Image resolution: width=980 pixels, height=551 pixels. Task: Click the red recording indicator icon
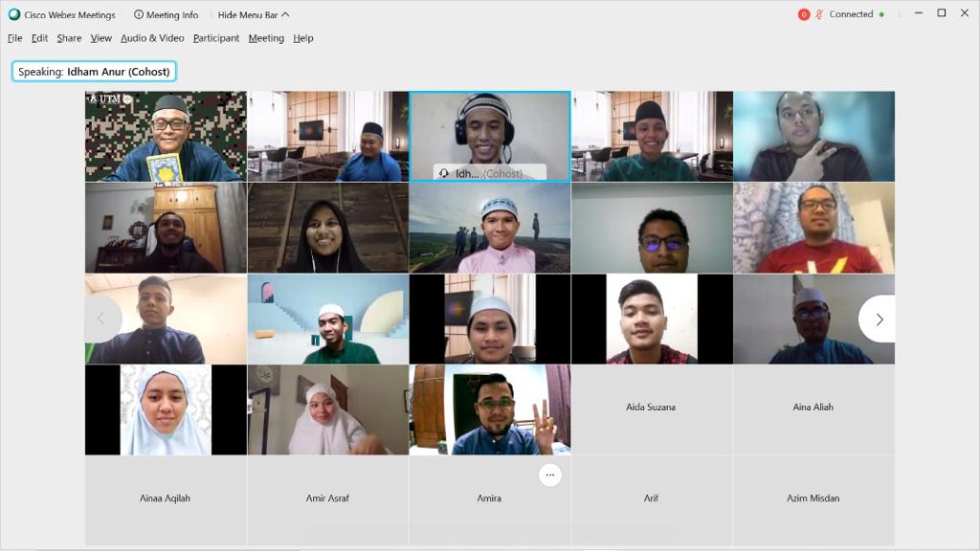pyautogui.click(x=804, y=14)
